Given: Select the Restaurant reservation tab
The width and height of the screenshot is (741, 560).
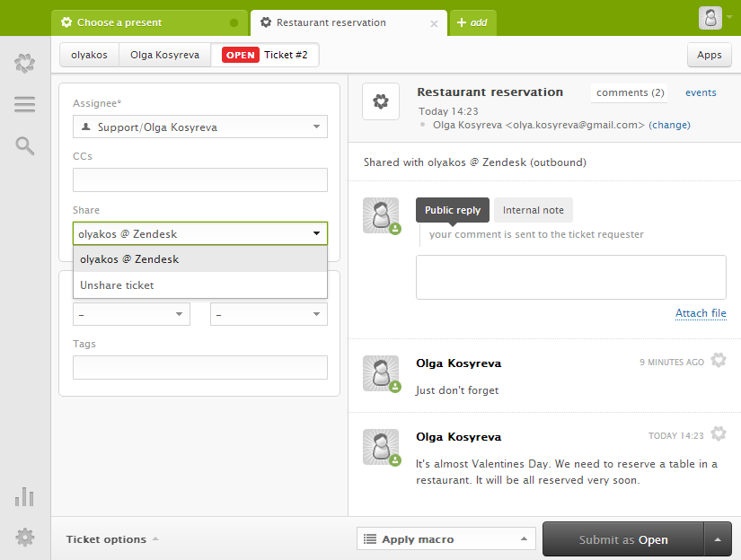Looking at the screenshot, I should [348, 22].
